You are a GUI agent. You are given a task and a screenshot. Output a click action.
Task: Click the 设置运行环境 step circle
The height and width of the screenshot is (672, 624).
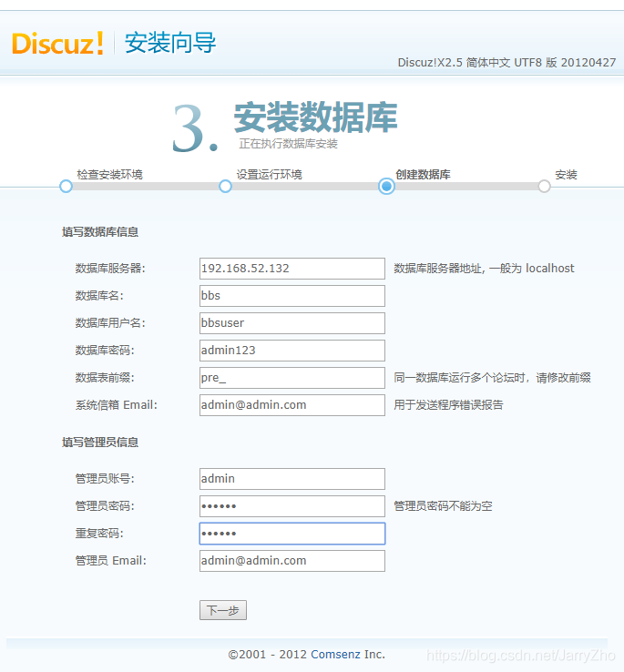click(x=225, y=187)
